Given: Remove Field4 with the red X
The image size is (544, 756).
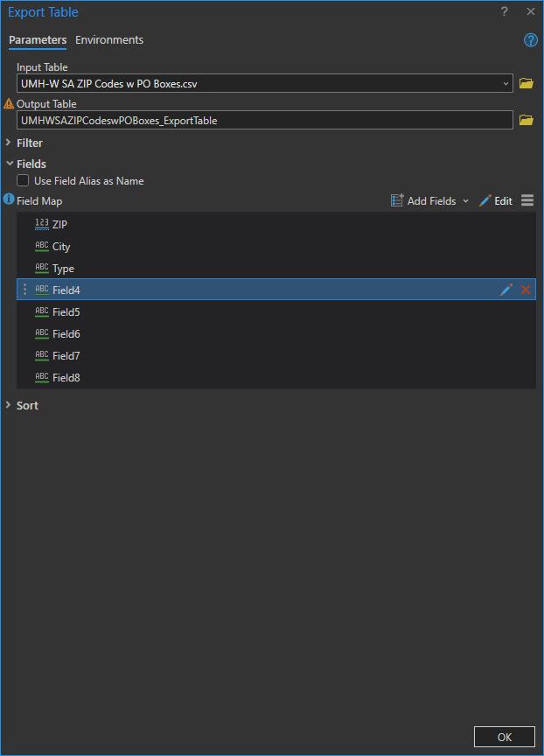Looking at the screenshot, I should [526, 290].
